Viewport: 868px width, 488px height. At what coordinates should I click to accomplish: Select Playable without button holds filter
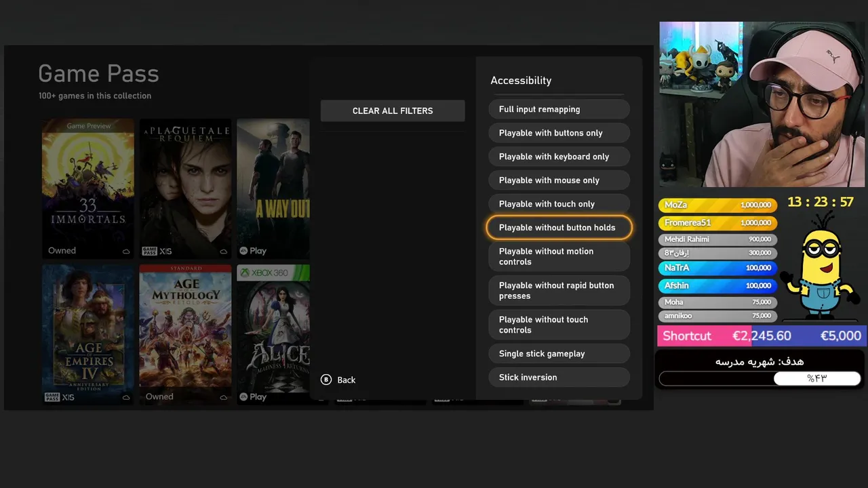559,228
